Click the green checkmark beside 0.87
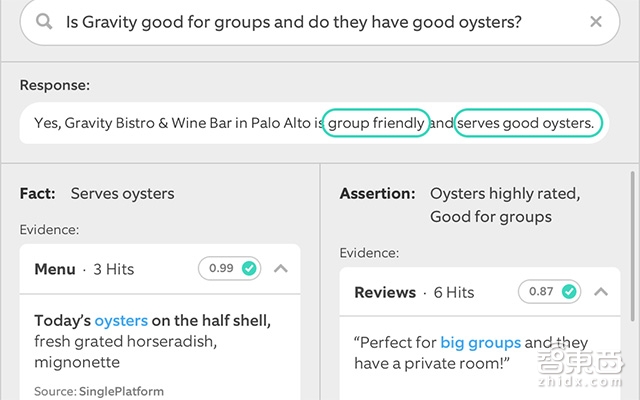 tap(569, 292)
